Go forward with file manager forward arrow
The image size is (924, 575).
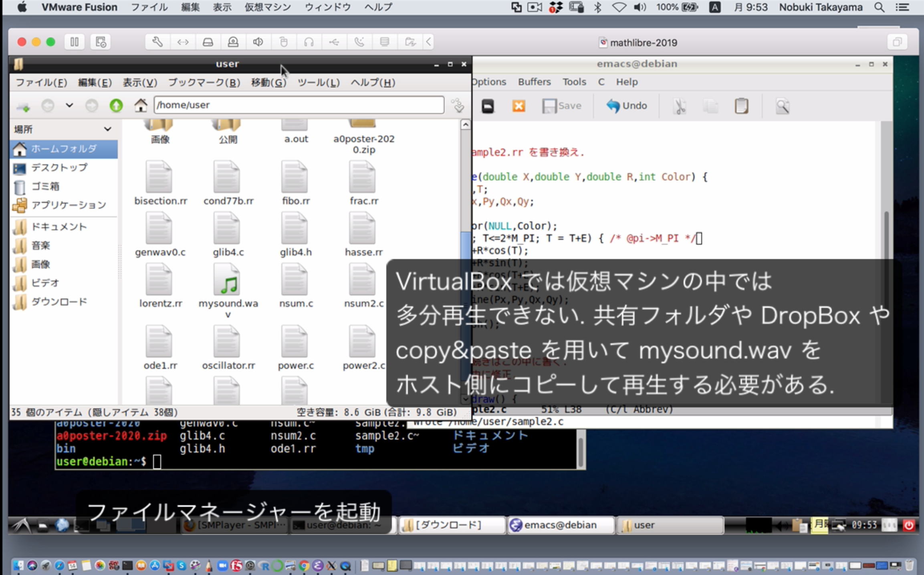(x=92, y=106)
